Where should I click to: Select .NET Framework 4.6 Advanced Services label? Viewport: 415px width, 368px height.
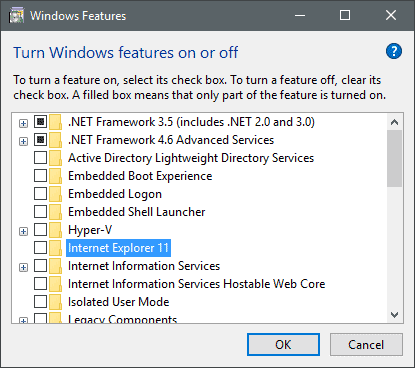pyautogui.click(x=171, y=140)
